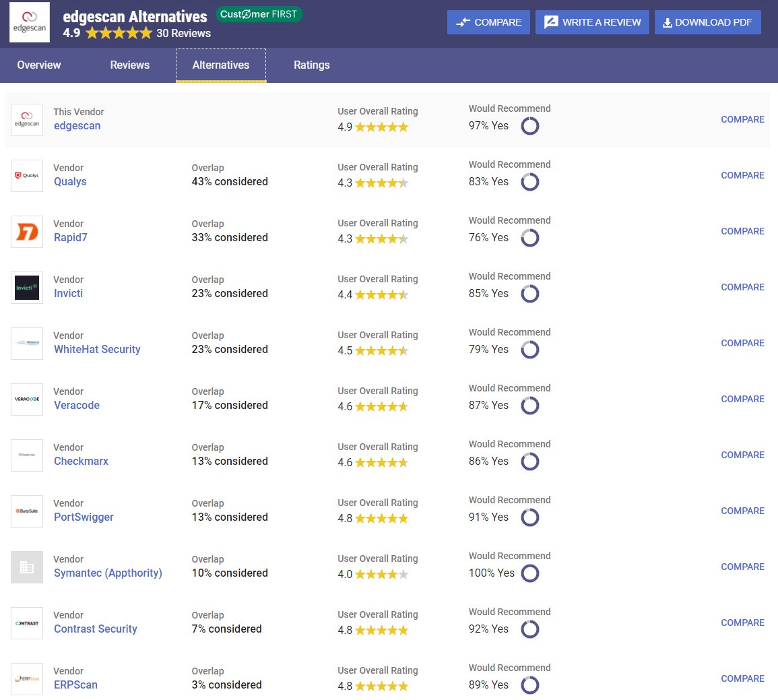Open the Contrast Security vendor link

[95, 629]
